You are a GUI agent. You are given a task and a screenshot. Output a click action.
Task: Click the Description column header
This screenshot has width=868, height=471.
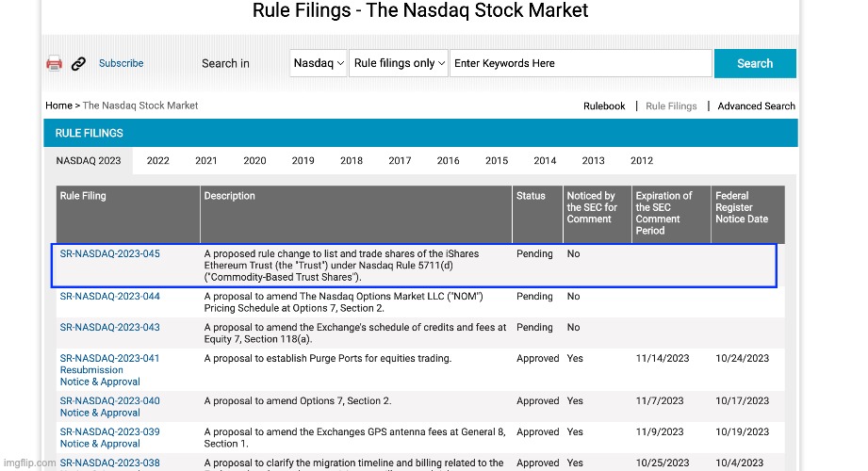(x=356, y=214)
